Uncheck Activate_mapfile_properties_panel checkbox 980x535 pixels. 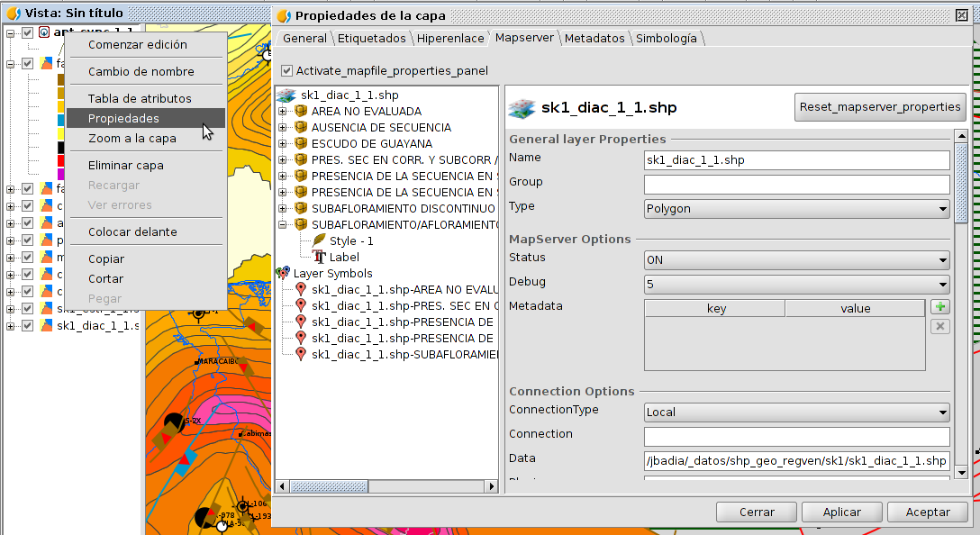click(x=286, y=70)
